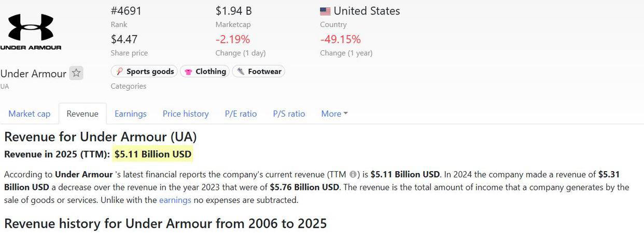This screenshot has height=236, width=644.
Task: Click the rank number #4691
Action: (x=126, y=11)
